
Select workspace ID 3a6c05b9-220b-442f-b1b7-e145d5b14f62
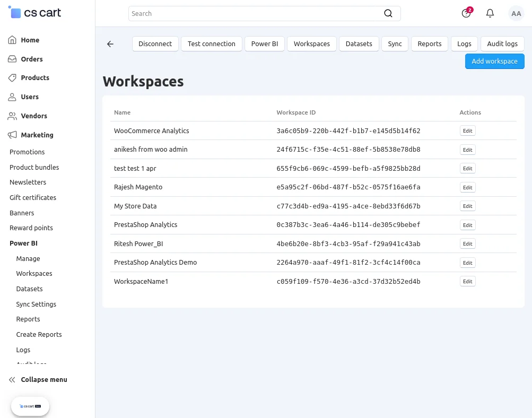pyautogui.click(x=348, y=130)
